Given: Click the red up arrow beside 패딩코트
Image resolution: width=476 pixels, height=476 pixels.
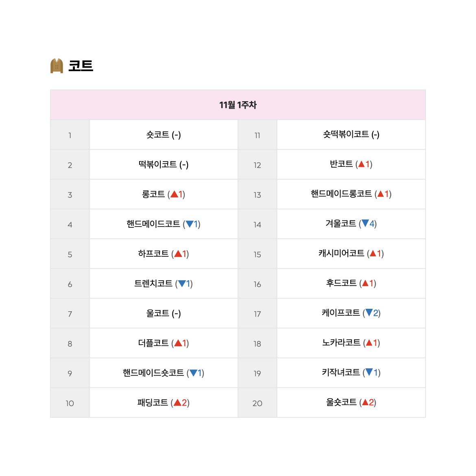Looking at the screenshot, I should (x=178, y=402).
